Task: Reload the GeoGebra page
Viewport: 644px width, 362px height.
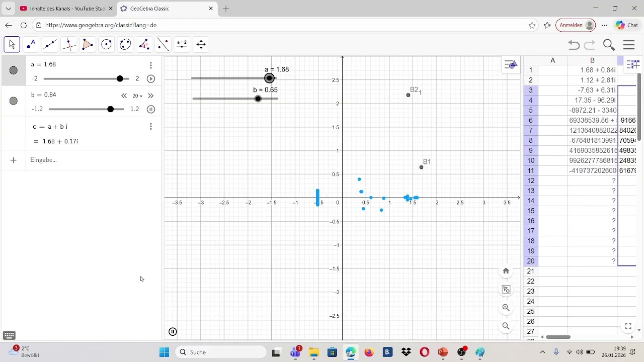Action: point(23,25)
